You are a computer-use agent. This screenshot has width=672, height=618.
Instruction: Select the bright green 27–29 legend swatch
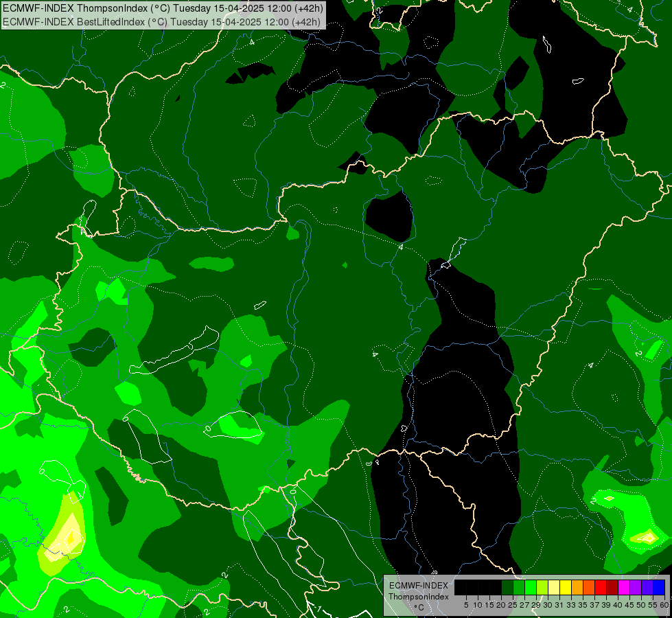tap(531, 587)
